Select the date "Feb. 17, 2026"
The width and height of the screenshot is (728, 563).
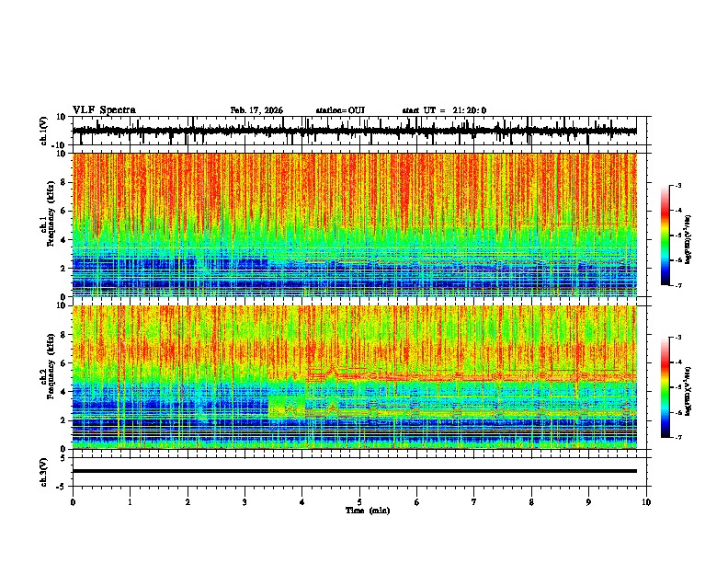pyautogui.click(x=256, y=110)
